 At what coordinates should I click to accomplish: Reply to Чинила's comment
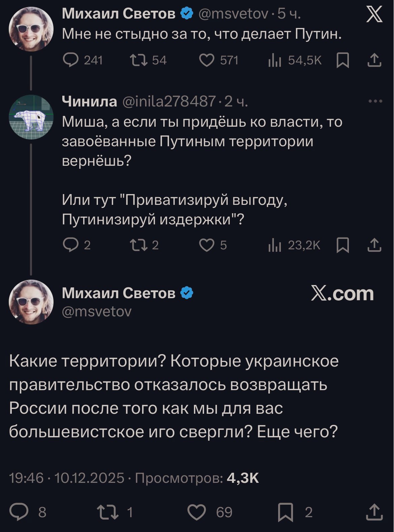coord(70,245)
